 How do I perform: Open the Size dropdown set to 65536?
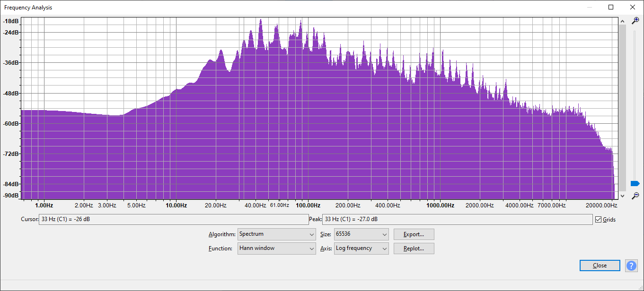[361, 234]
